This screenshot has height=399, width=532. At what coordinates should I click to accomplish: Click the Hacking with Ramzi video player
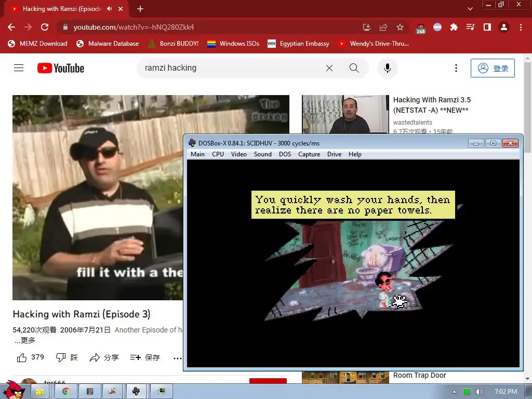click(x=98, y=197)
